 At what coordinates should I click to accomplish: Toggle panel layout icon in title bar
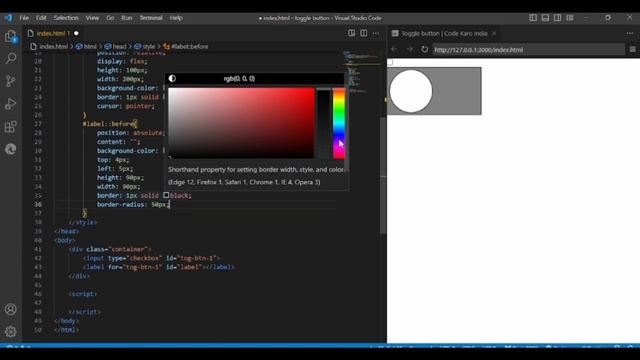pos(545,18)
